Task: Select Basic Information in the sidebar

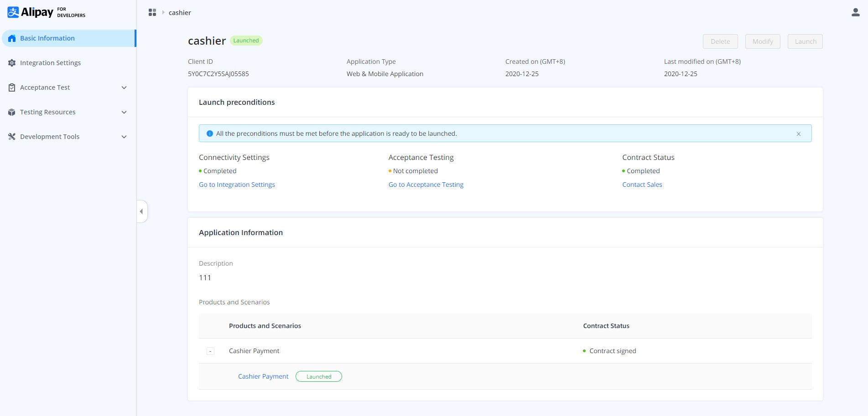Action: click(x=47, y=38)
